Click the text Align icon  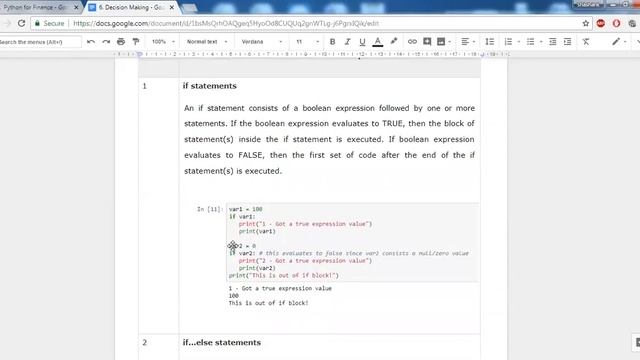[465, 42]
